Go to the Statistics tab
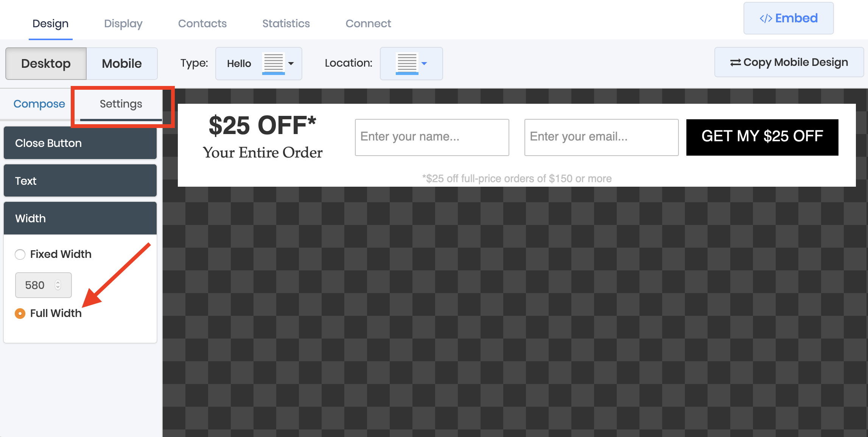This screenshot has width=868, height=437. pyautogui.click(x=286, y=23)
